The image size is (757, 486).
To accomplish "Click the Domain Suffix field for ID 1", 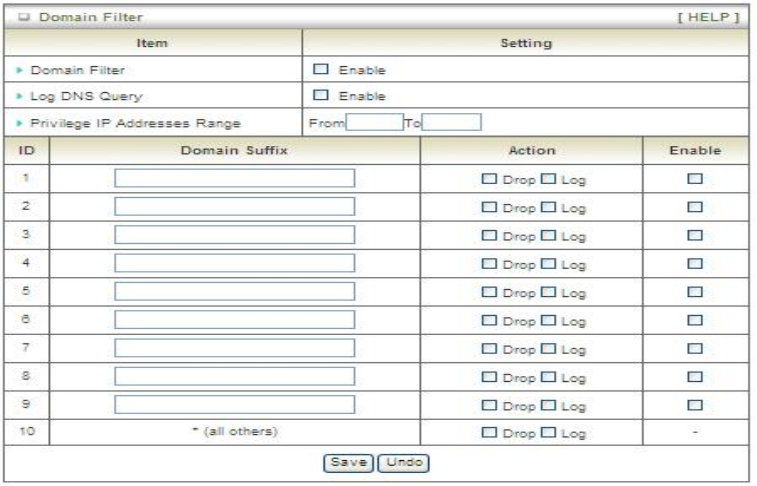I will (x=234, y=178).
